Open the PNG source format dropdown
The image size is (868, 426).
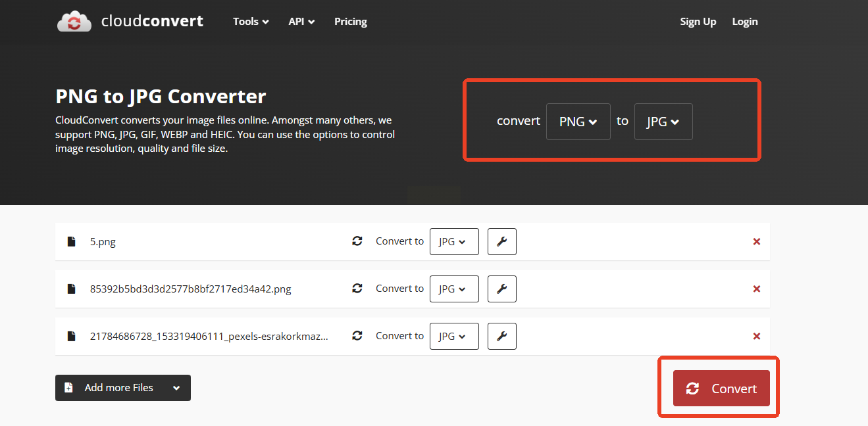tap(578, 122)
